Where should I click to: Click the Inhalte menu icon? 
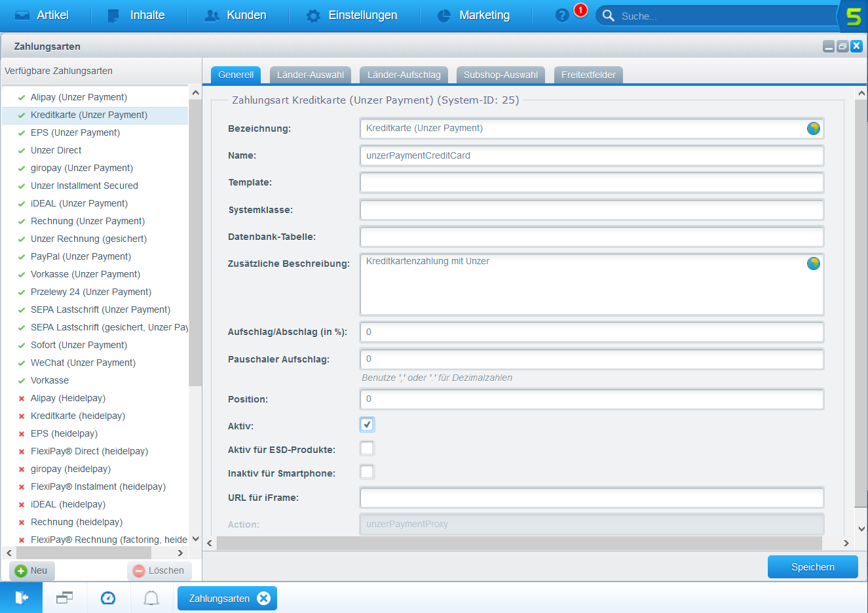coord(113,15)
